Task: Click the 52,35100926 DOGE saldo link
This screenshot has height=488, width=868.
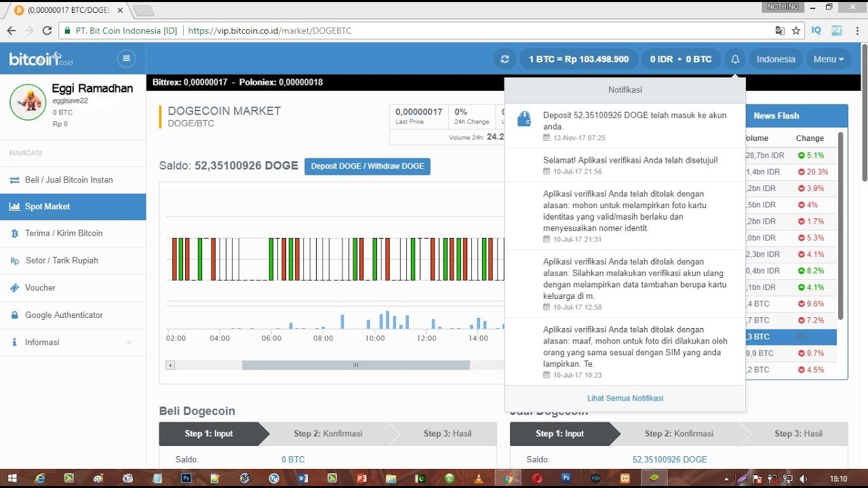Action: point(670,460)
